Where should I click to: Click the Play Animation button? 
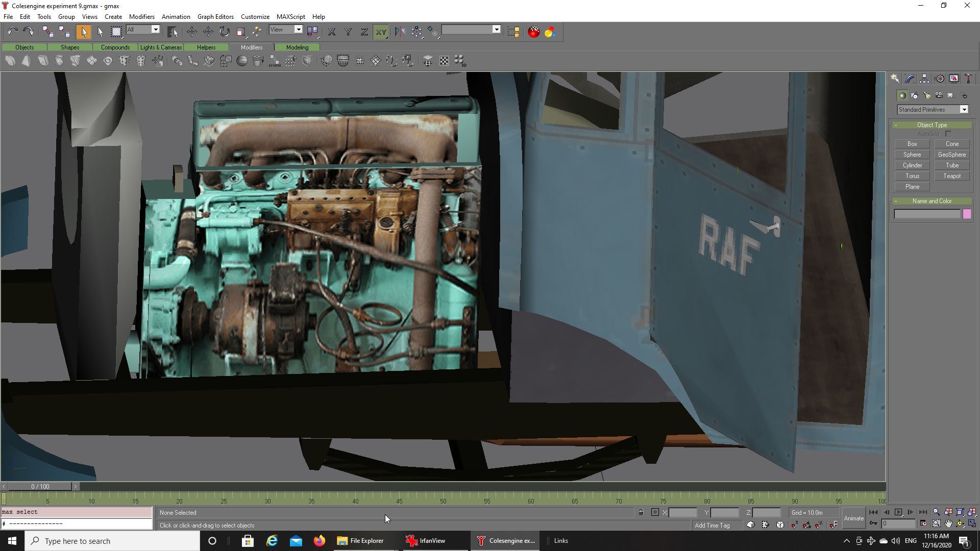(x=898, y=512)
